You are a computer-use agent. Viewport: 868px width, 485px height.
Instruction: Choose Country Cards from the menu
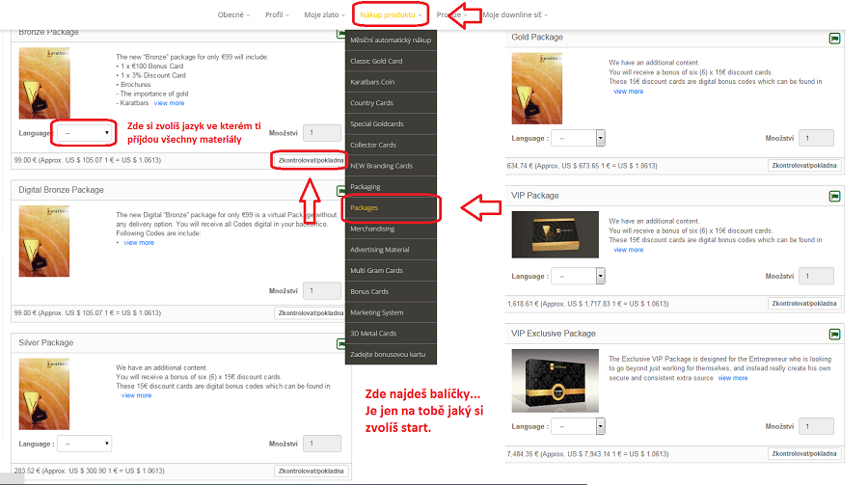coord(391,103)
